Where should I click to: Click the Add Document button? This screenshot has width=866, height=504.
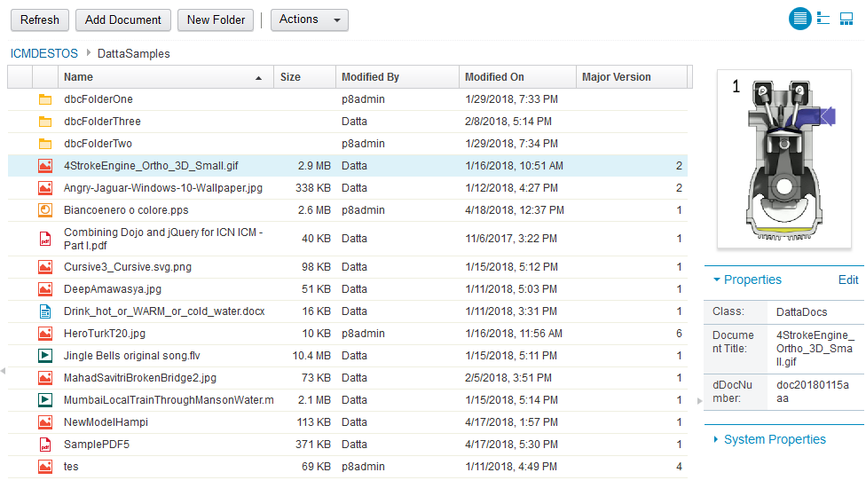click(x=123, y=20)
